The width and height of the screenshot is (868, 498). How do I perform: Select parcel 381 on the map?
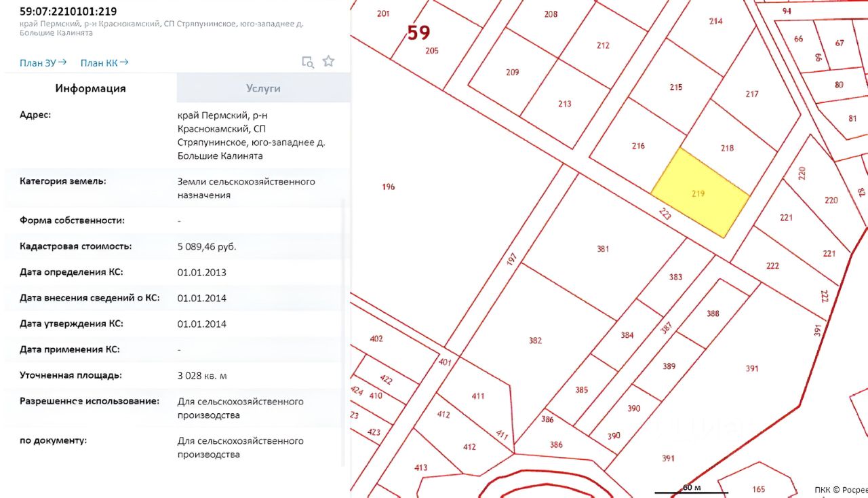603,249
